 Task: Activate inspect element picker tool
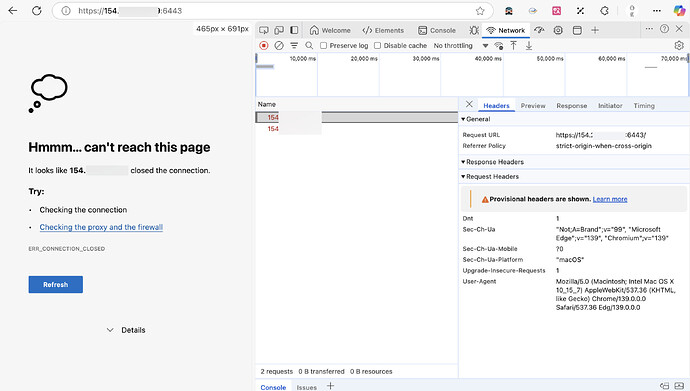(264, 30)
